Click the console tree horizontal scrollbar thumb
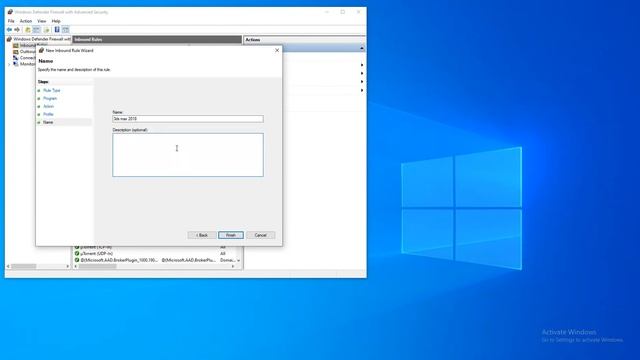This screenshot has height=360, width=640. pos(23,266)
